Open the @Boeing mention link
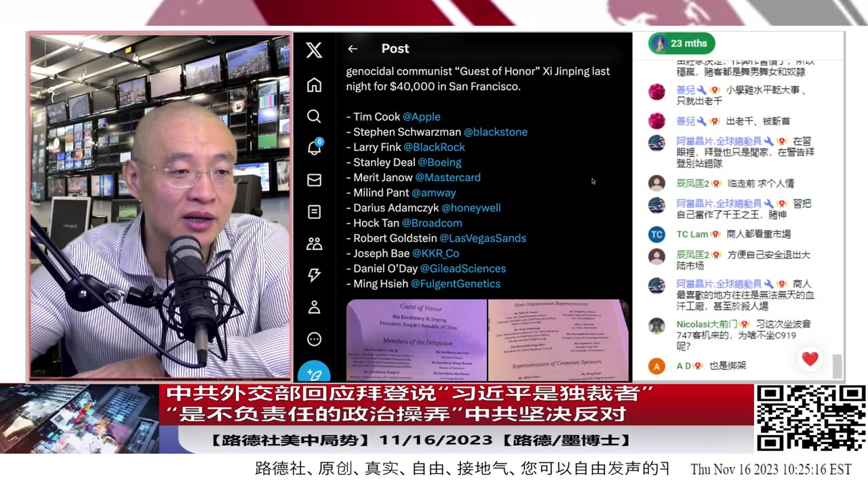Viewport: 868px width, 488px height. click(x=439, y=163)
